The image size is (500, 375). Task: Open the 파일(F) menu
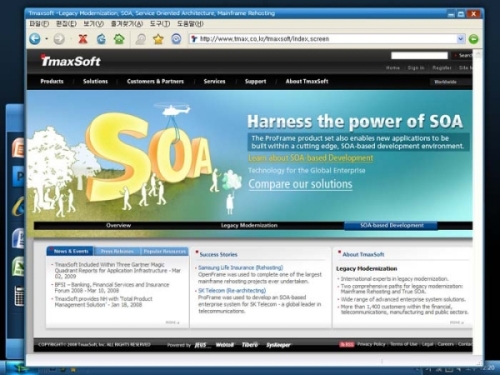pyautogui.click(x=39, y=24)
